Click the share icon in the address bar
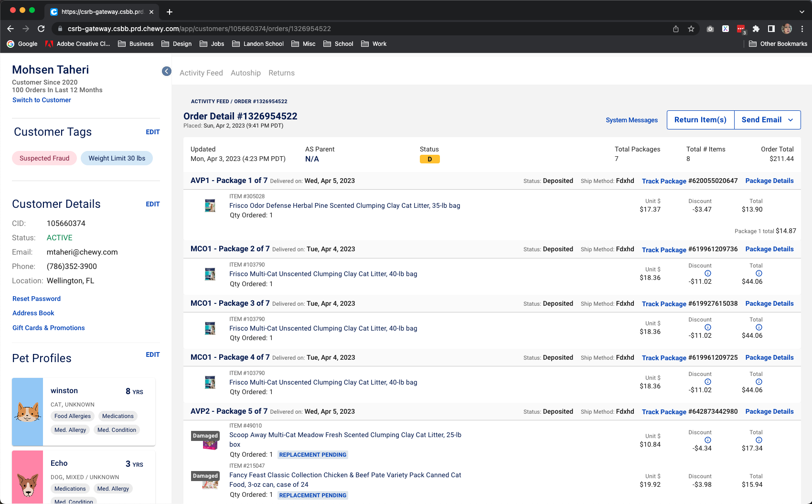Image resolution: width=812 pixels, height=504 pixels. point(675,29)
